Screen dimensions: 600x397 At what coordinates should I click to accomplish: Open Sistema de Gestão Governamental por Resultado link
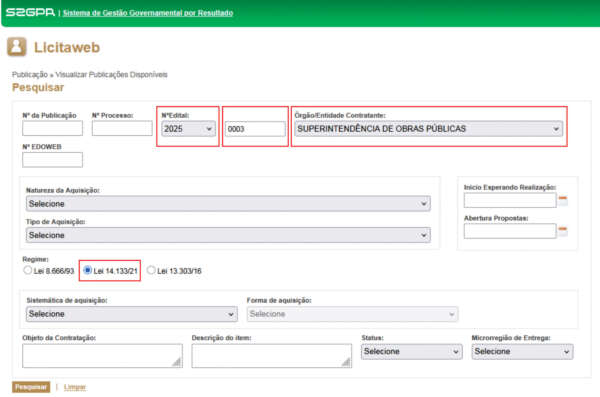tap(148, 13)
